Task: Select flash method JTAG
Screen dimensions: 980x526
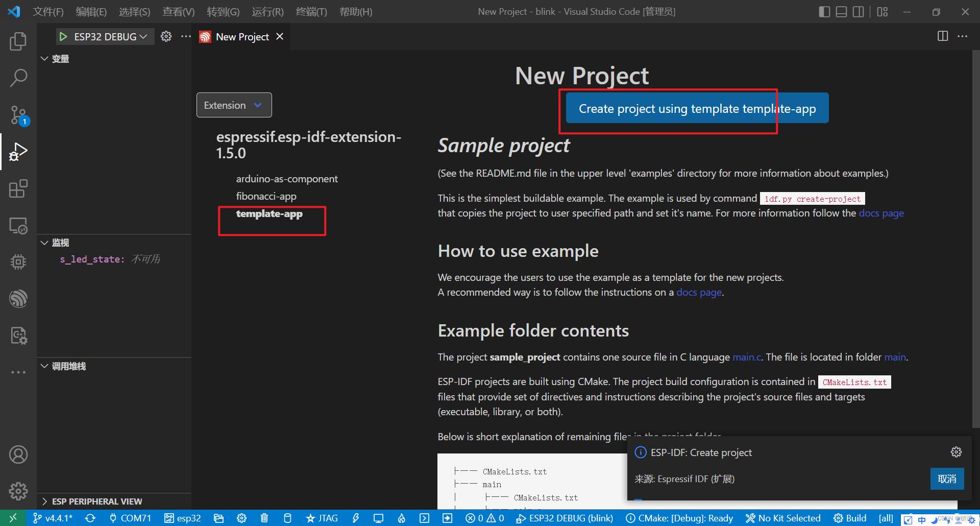Action: pyautogui.click(x=322, y=518)
